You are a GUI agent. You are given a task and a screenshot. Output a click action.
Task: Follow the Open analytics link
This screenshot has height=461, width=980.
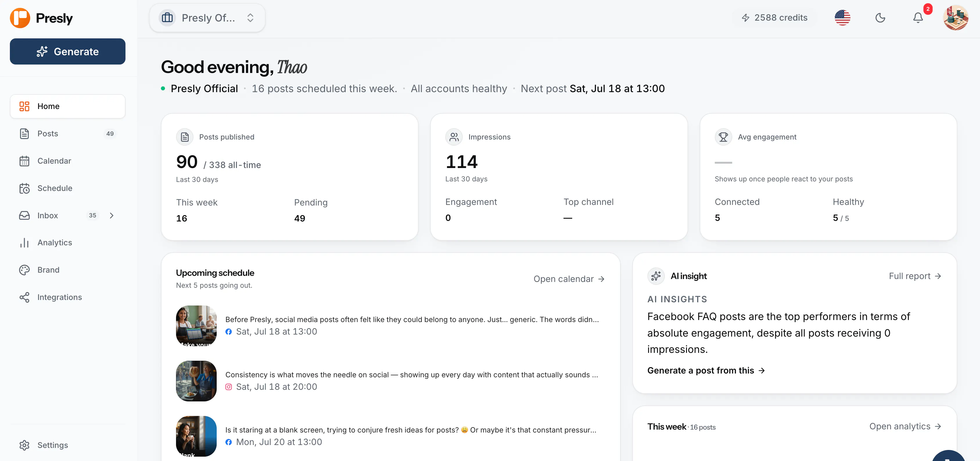pyautogui.click(x=905, y=426)
